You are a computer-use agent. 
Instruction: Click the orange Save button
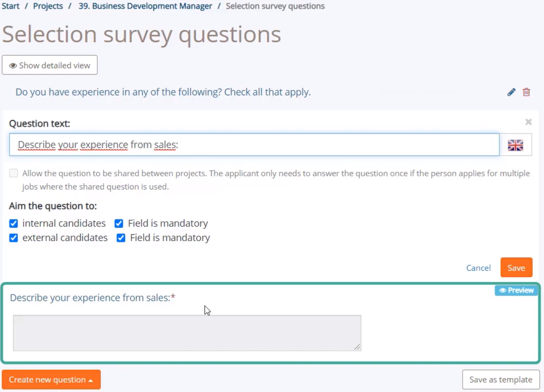click(x=516, y=268)
